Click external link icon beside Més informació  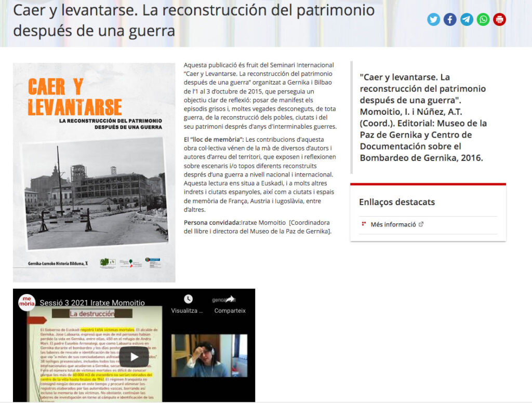pos(421,224)
